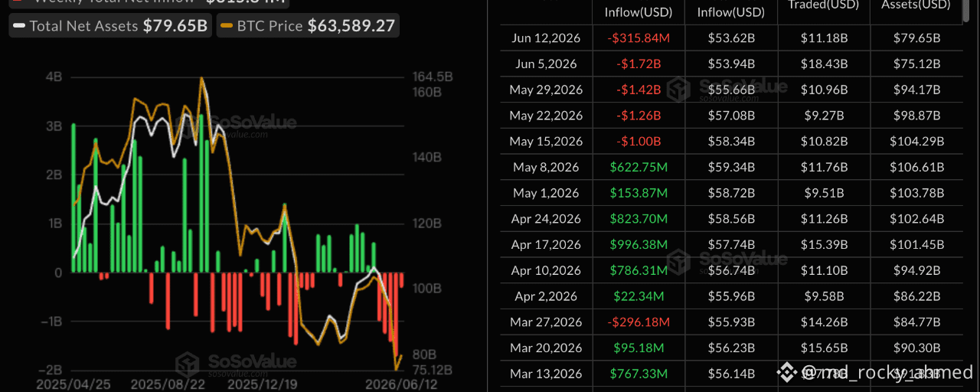
Task: Select the Jun 5,2026 date cell
Action: tap(546, 64)
